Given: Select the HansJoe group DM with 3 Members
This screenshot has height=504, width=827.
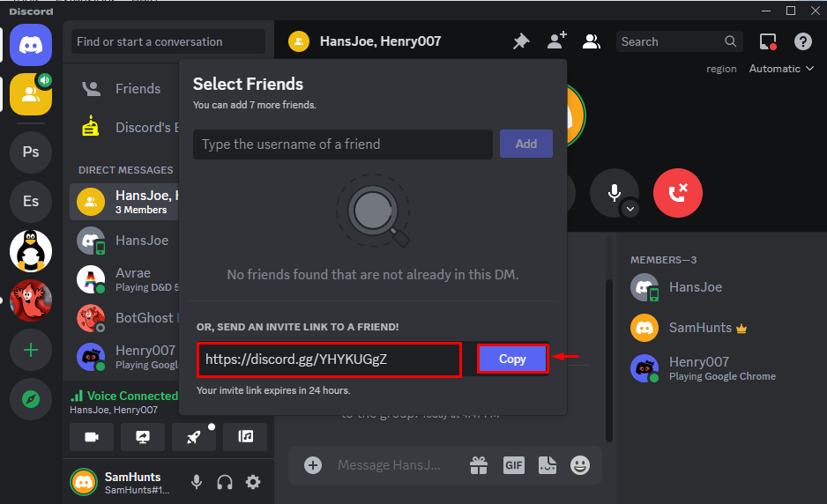Looking at the screenshot, I should 125,202.
